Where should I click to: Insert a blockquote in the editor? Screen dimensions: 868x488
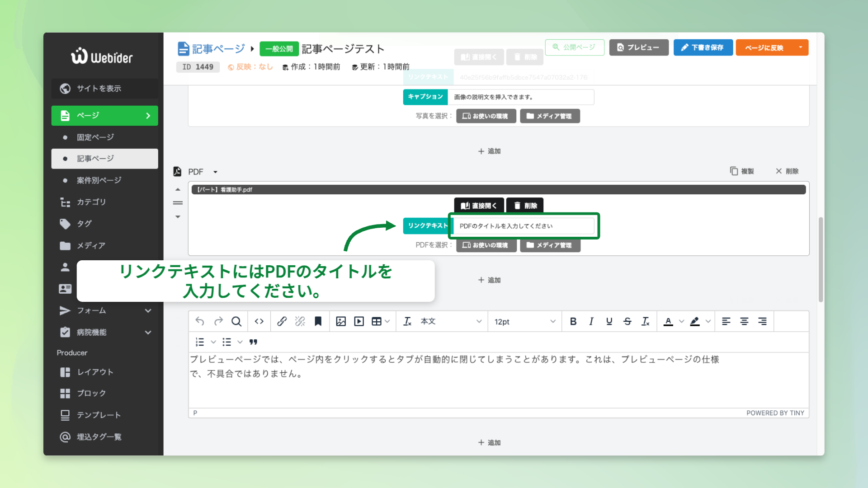[254, 342]
